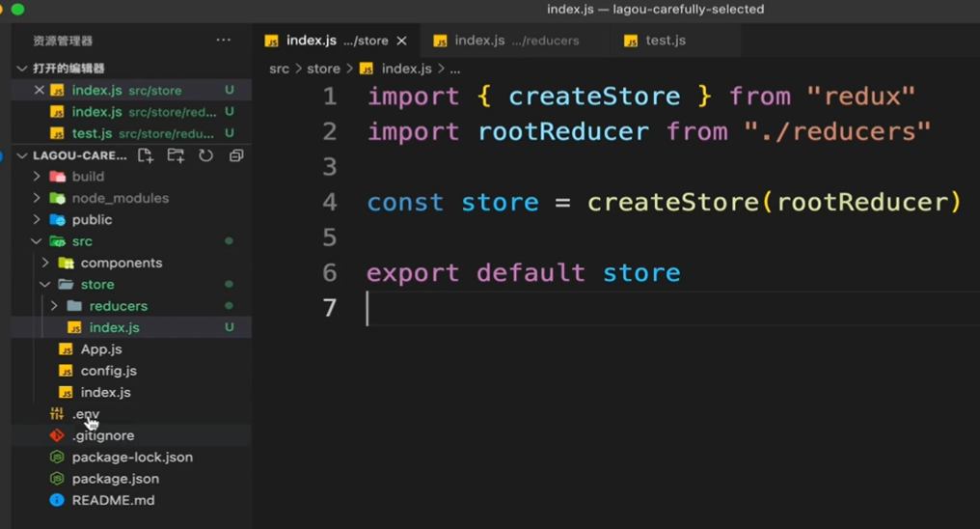
Task: Click the New File icon in explorer header
Action: click(146, 155)
